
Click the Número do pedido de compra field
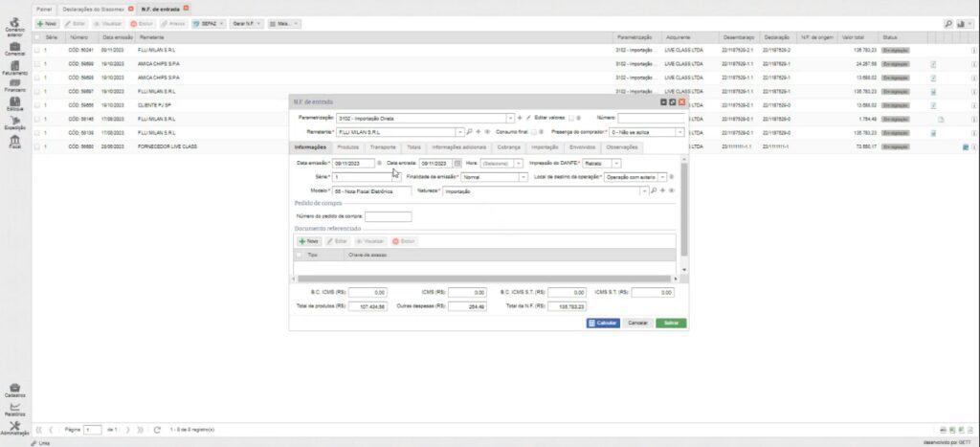[x=388, y=216]
